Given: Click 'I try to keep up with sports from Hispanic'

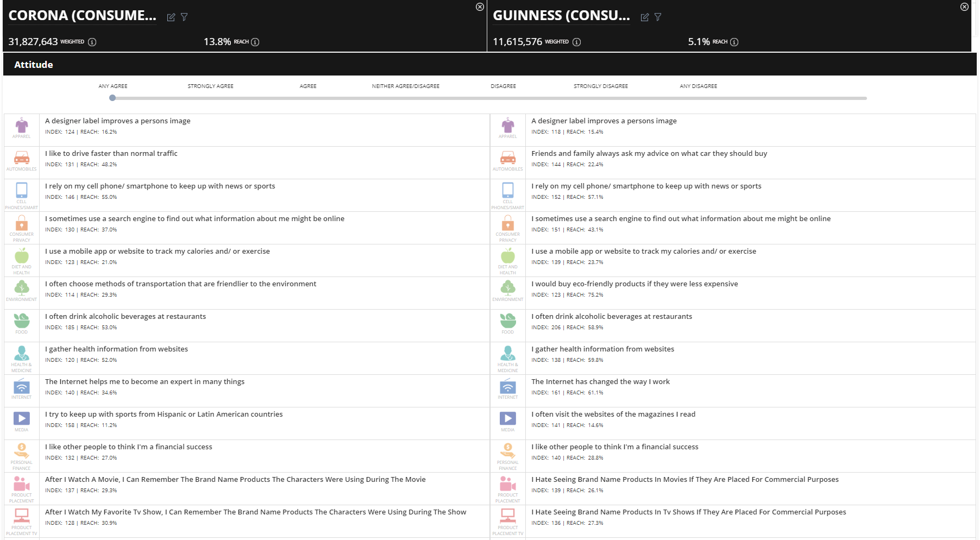Looking at the screenshot, I should pos(164,415).
